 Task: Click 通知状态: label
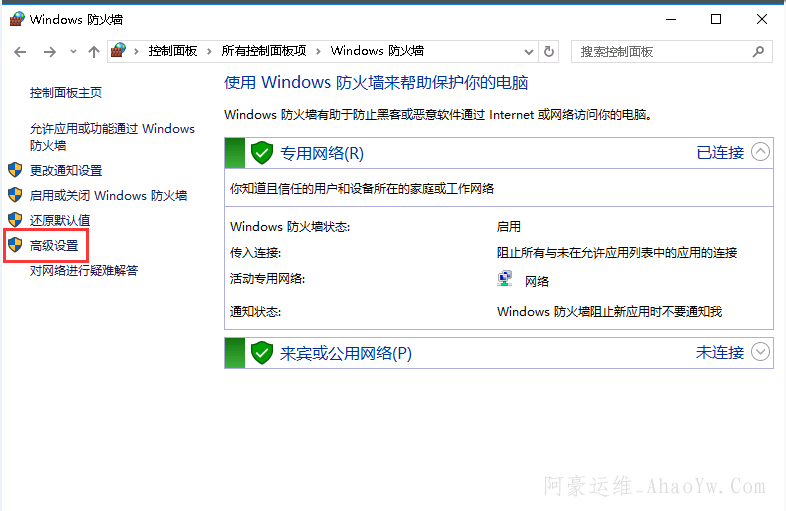pyautogui.click(x=255, y=312)
